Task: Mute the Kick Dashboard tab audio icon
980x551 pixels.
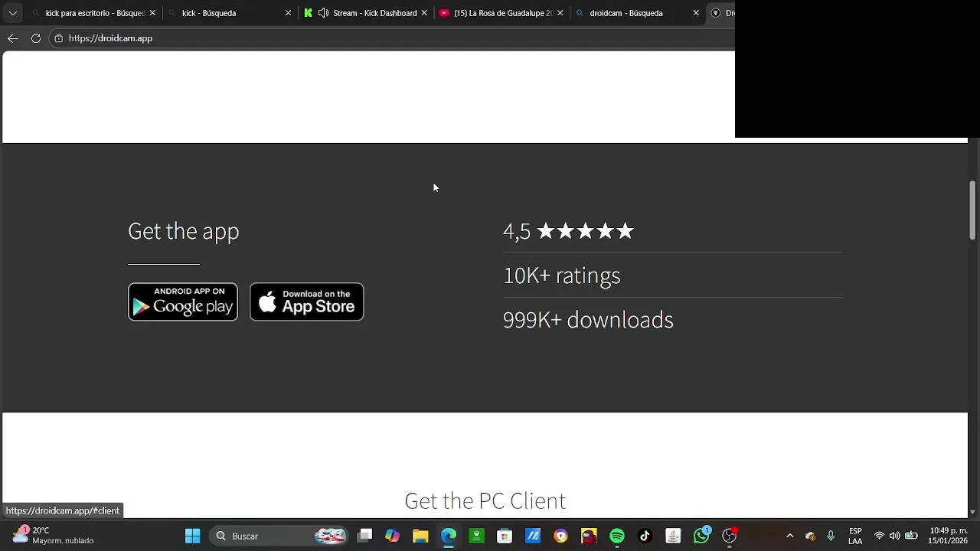Action: [323, 13]
